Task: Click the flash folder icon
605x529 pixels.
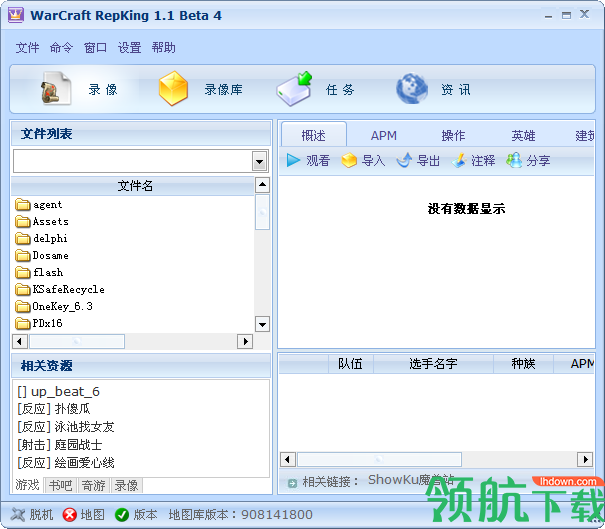Action: coord(23,272)
